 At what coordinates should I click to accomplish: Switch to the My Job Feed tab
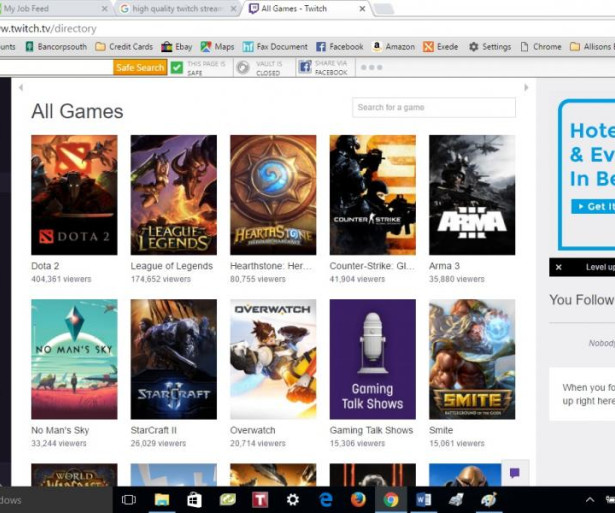[x=53, y=9]
